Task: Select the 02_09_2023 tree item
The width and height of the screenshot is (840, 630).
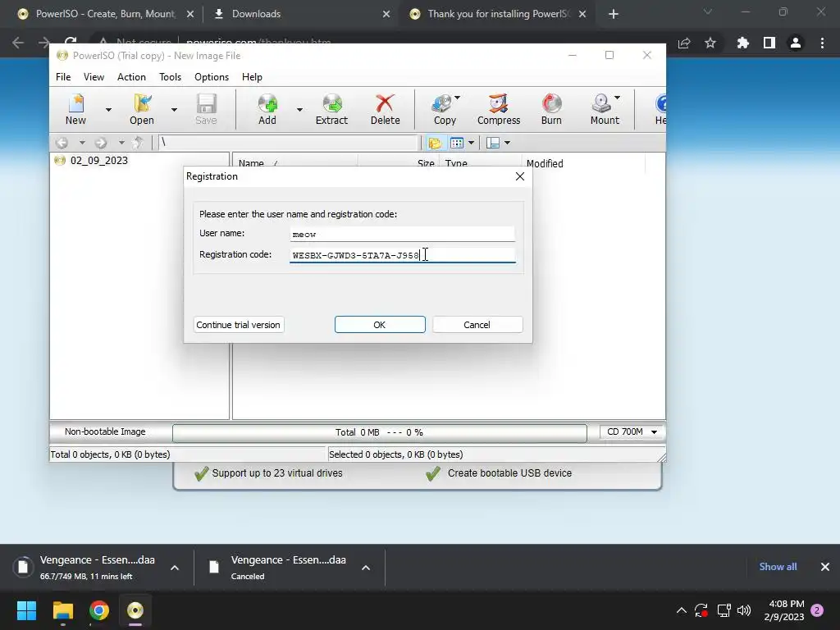Action: [99, 160]
